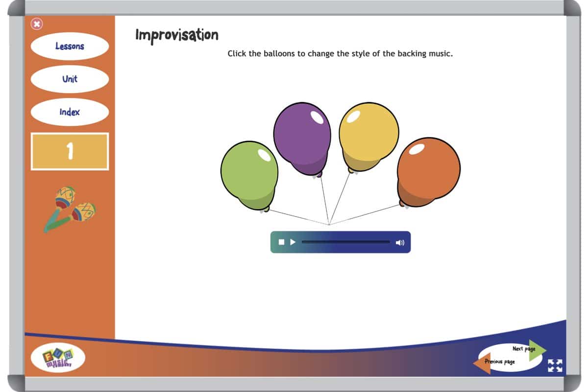Click the Improvisation heading
This screenshot has width=588, height=392.
(x=177, y=35)
